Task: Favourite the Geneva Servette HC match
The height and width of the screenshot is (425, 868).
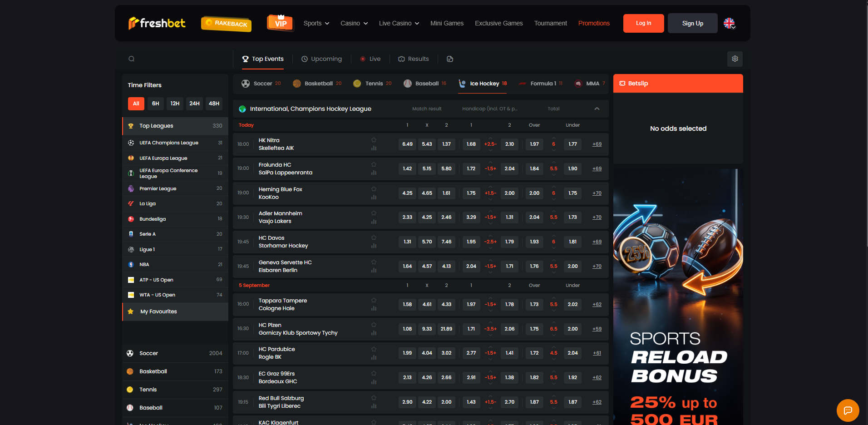Action: pyautogui.click(x=374, y=262)
